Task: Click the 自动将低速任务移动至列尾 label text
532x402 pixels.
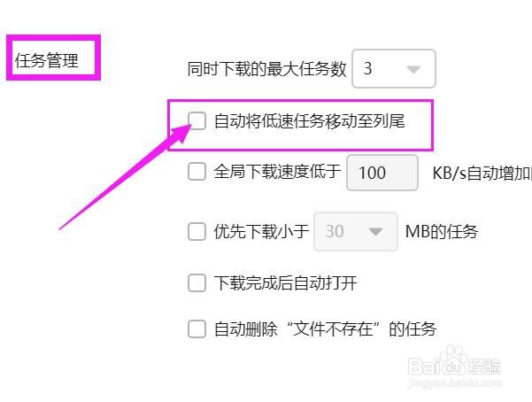Action: (x=310, y=121)
